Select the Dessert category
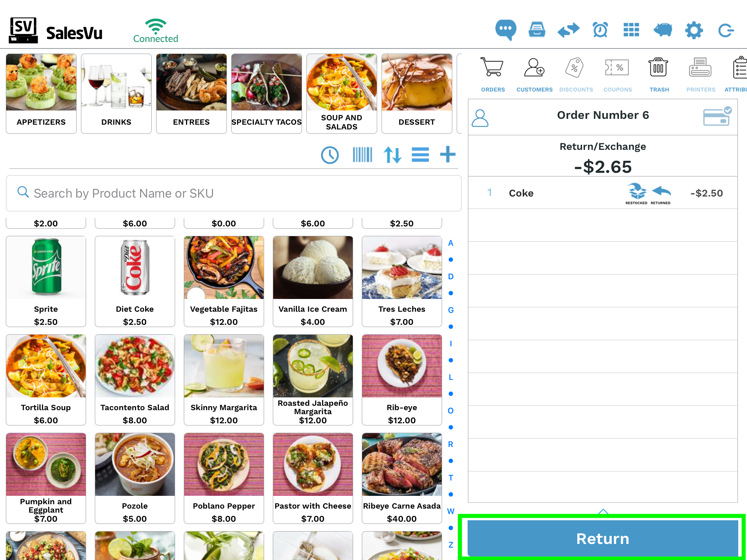Screen dimensions: 747x560 click(x=417, y=94)
